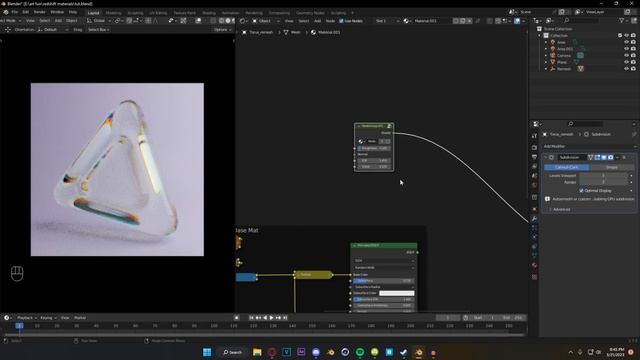Click the Material.001 sphere browse icon

[407, 21]
